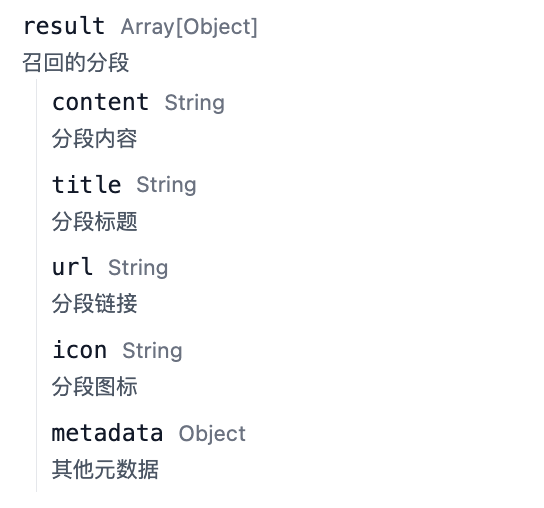Click the metadata field name
The image size is (544, 508).
(x=108, y=433)
